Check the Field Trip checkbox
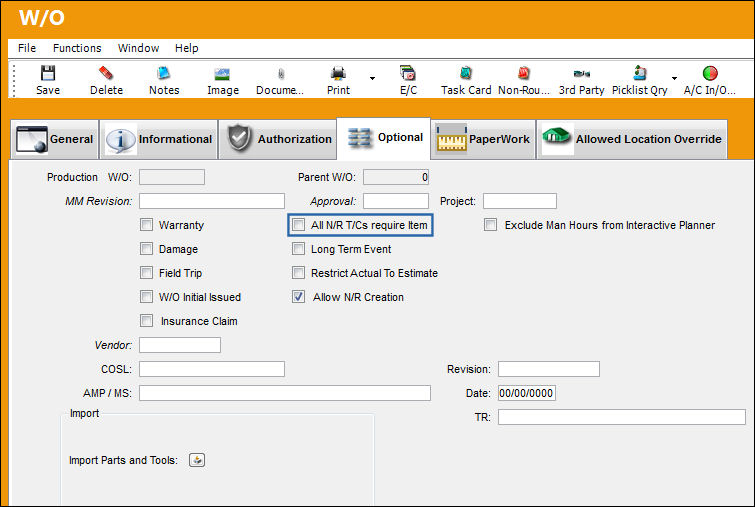The width and height of the screenshot is (755, 507). [146, 273]
